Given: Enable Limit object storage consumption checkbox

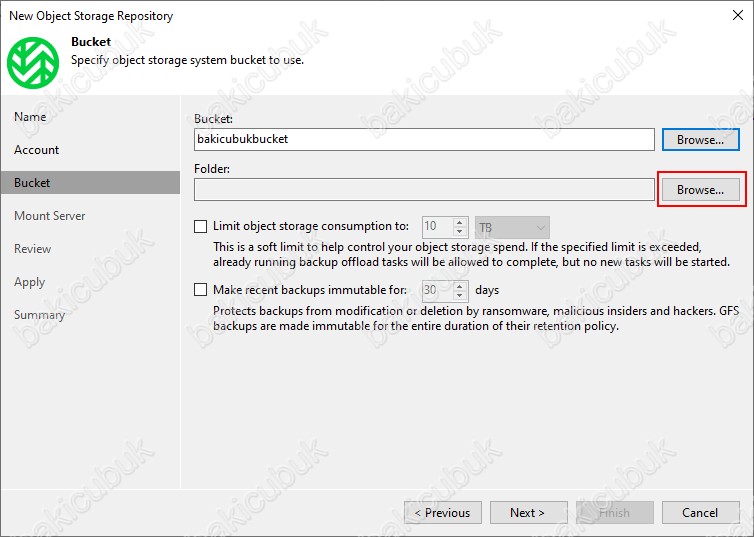Looking at the screenshot, I should pyautogui.click(x=201, y=226).
